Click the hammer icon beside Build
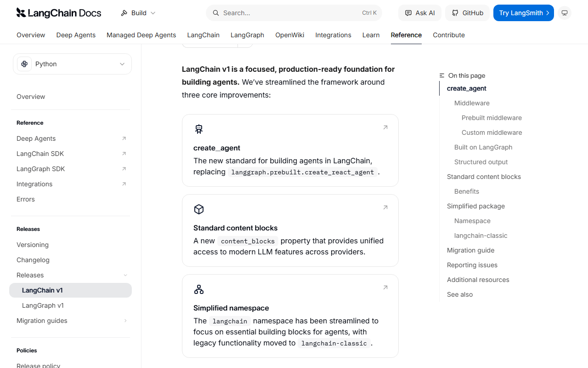588x368 pixels. pyautogui.click(x=124, y=13)
